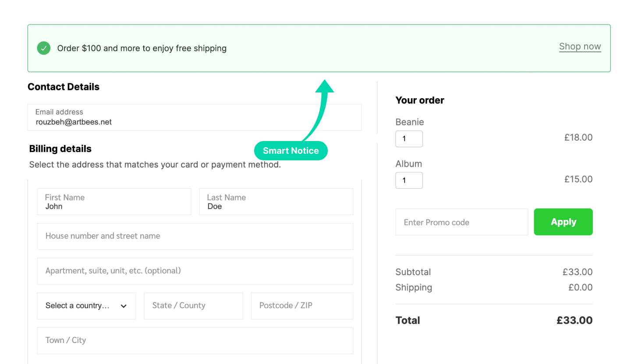Open the Select a country dropdown
The image size is (631, 364).
[x=86, y=306]
